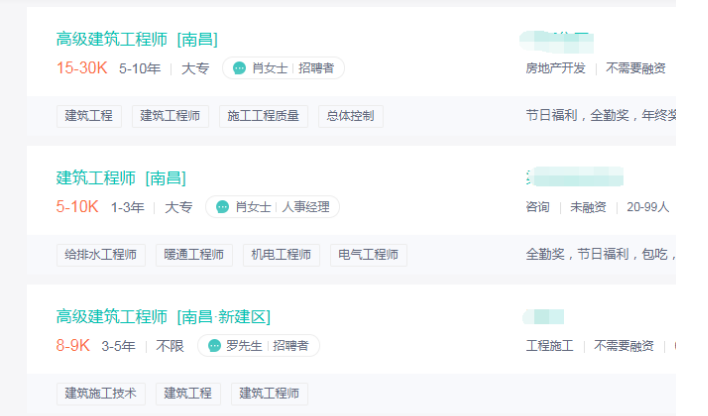Select 建筑工程师 tag in the 8-9K job card
This screenshot has height=416, width=708.
click(x=269, y=393)
